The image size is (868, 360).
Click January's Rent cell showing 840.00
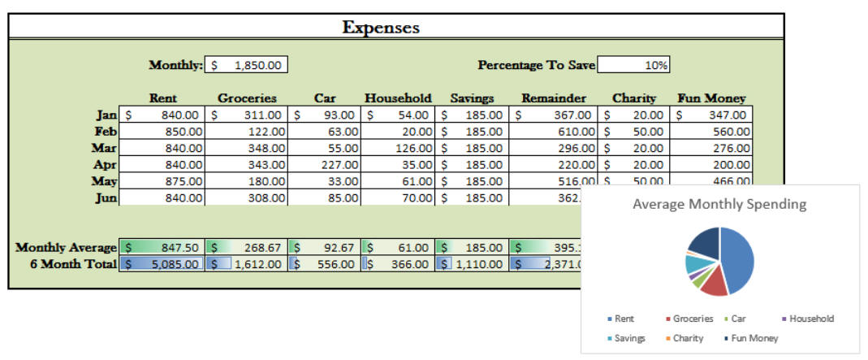coord(162,115)
